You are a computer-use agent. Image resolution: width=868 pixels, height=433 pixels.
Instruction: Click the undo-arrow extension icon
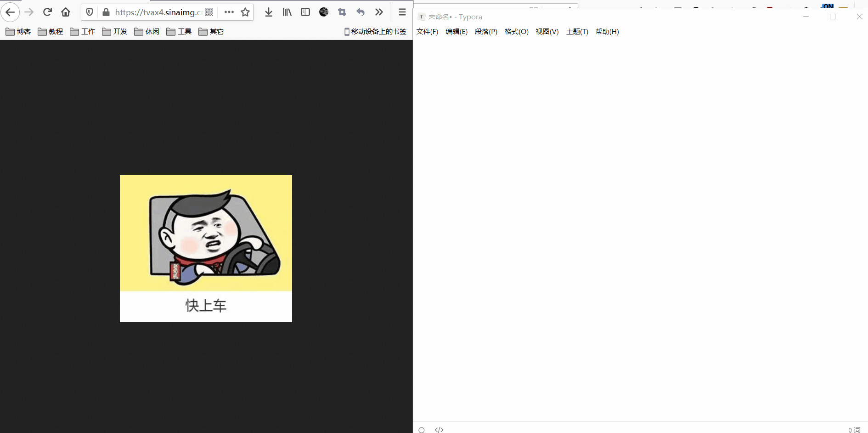pyautogui.click(x=361, y=12)
